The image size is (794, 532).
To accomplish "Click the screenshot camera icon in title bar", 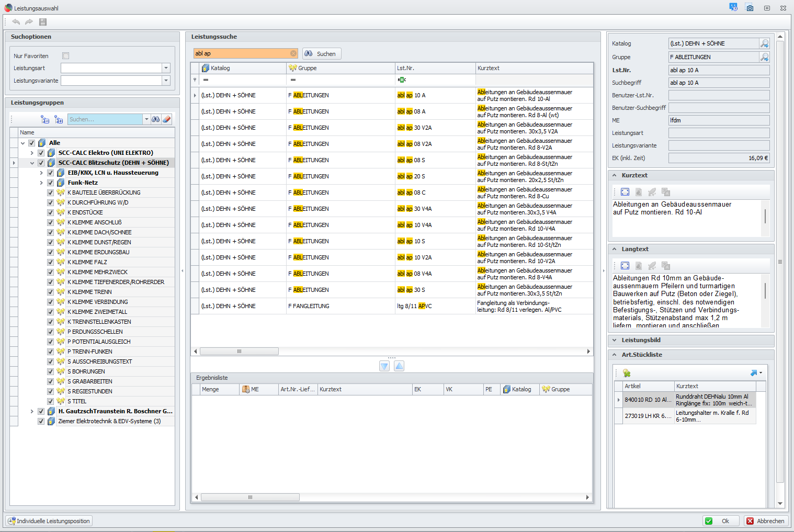I will pyautogui.click(x=750, y=8).
